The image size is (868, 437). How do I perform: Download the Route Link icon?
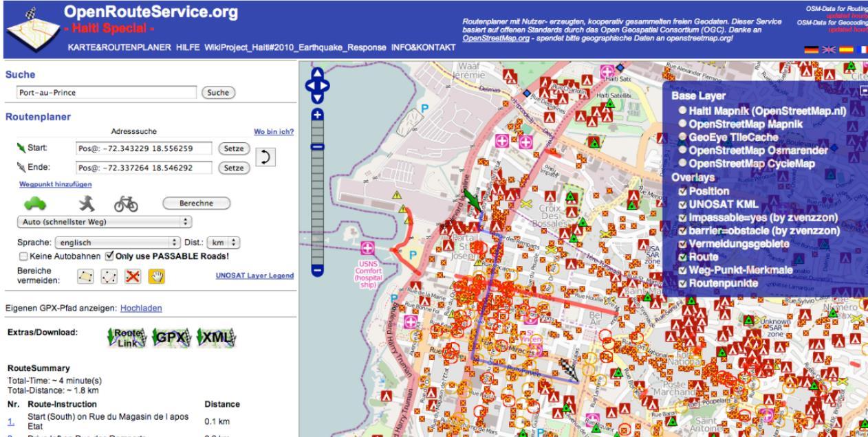click(x=126, y=338)
